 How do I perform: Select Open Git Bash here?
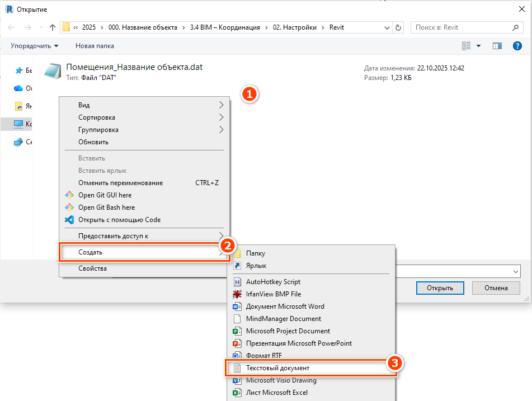point(106,207)
